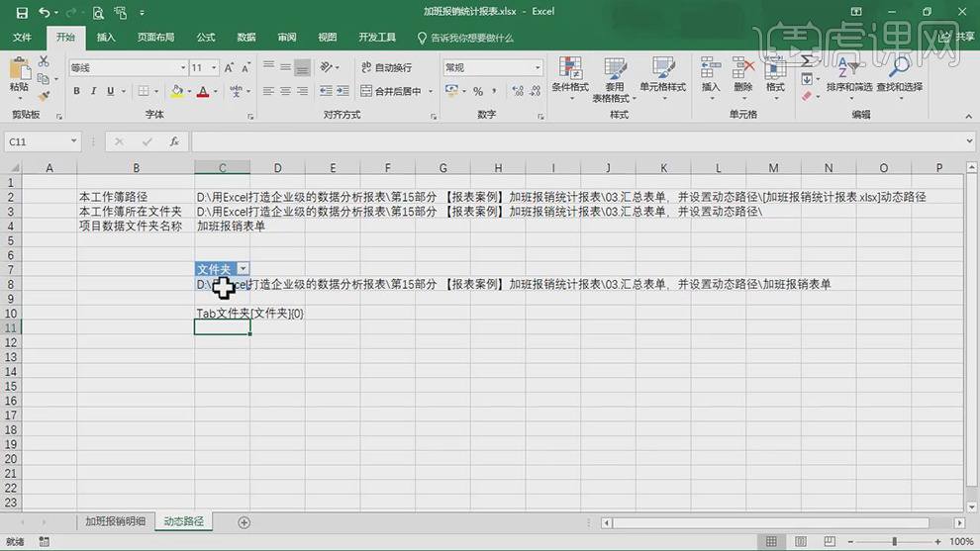980x551 pixels.
Task: Click the insert function fx button
Action: tap(175, 141)
